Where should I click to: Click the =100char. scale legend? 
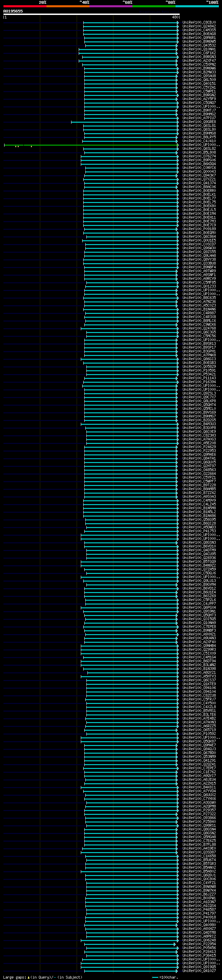[x=165, y=977]
